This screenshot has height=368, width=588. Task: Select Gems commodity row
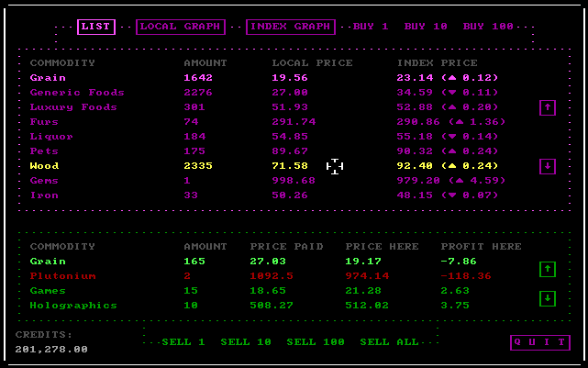click(x=44, y=181)
